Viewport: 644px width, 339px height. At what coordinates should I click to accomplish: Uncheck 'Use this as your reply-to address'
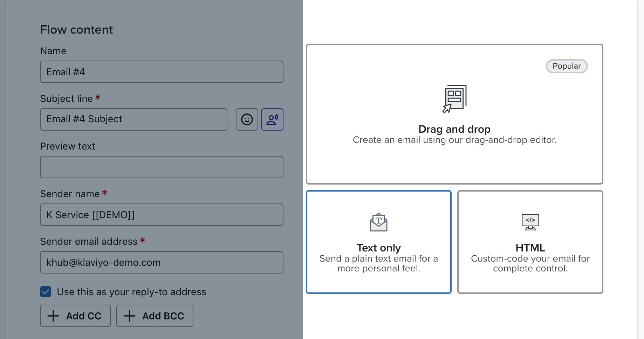45,291
